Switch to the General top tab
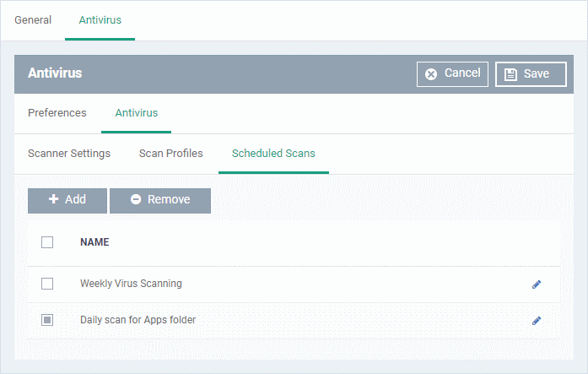Image resolution: width=588 pixels, height=374 pixels. click(x=33, y=20)
